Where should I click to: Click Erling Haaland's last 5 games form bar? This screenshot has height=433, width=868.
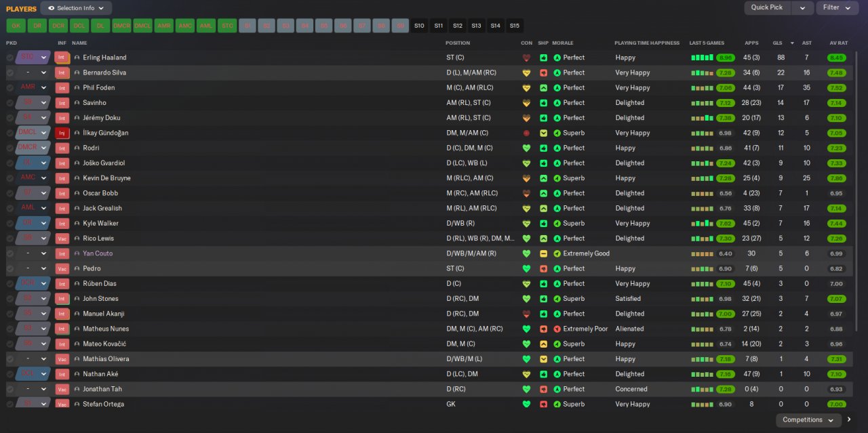[702, 58]
